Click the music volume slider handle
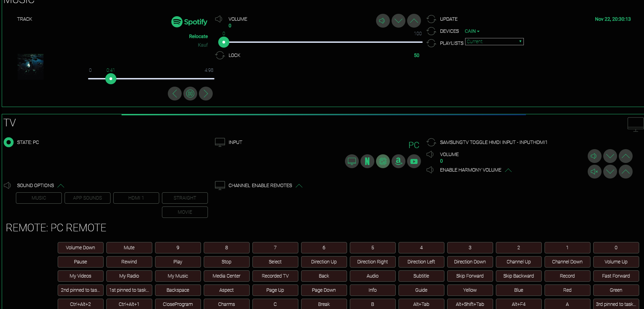Viewport: 644px width, 309px height. pos(224,42)
